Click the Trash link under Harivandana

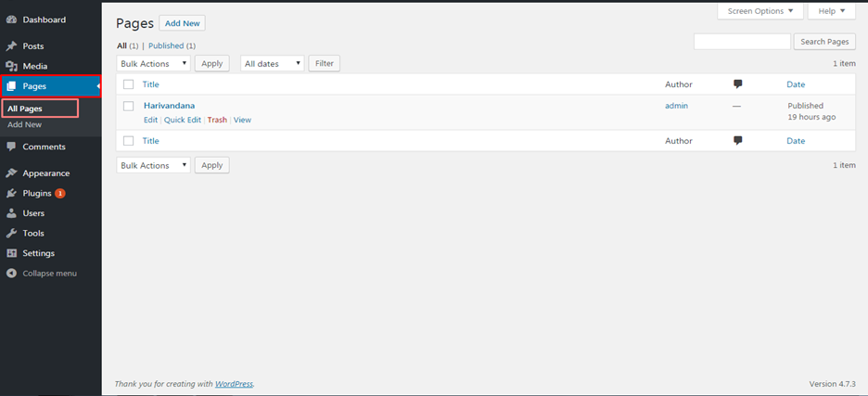[217, 121]
